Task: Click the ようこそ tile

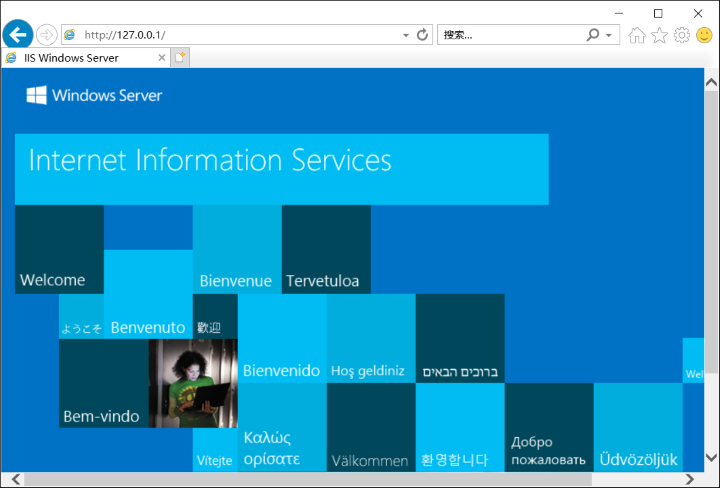Action: coord(82,316)
